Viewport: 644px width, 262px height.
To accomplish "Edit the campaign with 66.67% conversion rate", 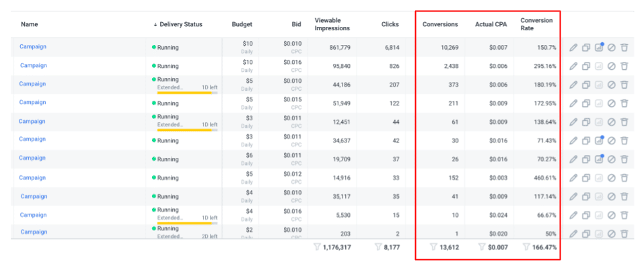I will [573, 215].
